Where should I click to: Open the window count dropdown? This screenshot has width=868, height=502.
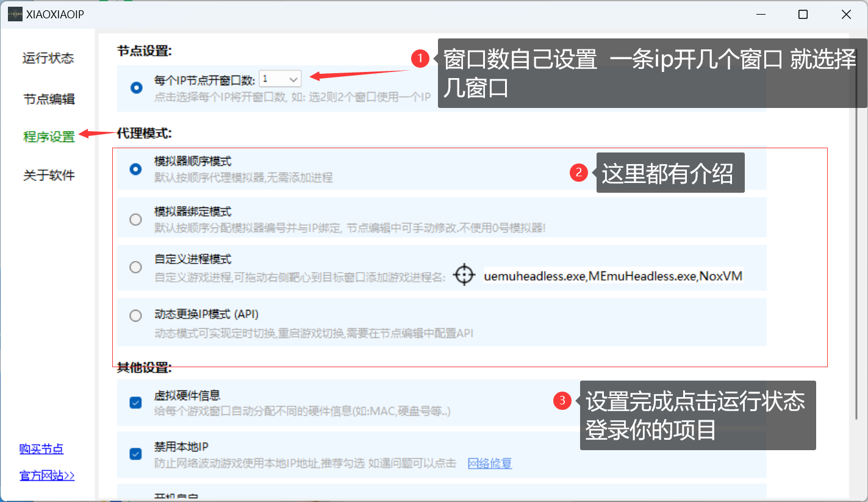click(280, 79)
